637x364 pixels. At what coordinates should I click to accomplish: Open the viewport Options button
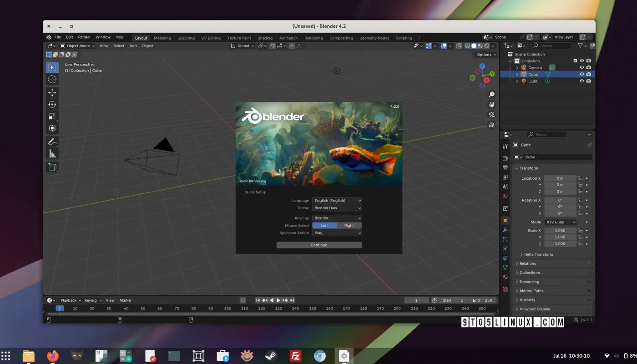[486, 55]
